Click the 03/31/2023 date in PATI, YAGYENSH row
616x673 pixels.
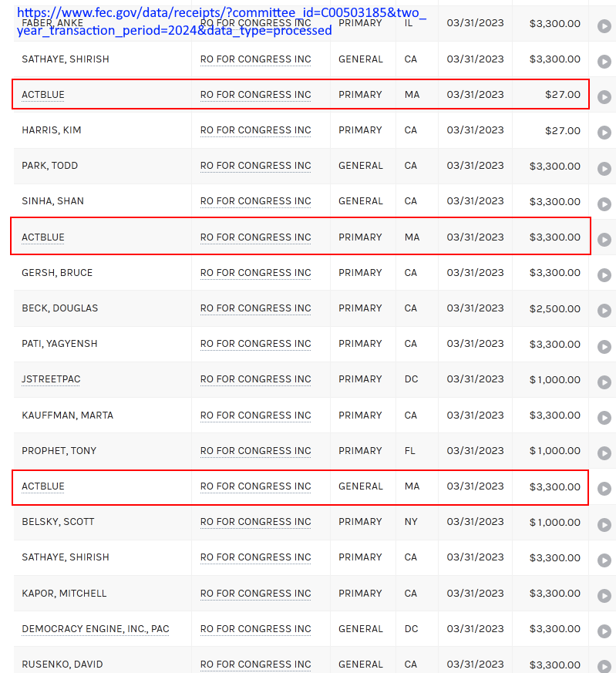pyautogui.click(x=475, y=343)
